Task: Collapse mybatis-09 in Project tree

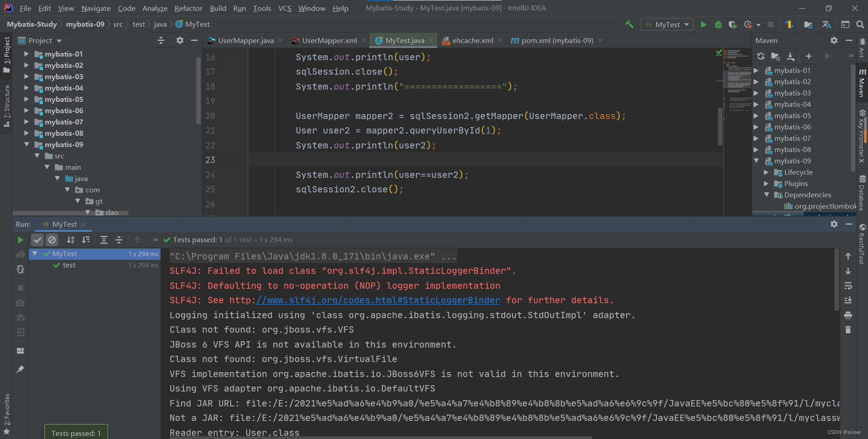Action: 26,144
